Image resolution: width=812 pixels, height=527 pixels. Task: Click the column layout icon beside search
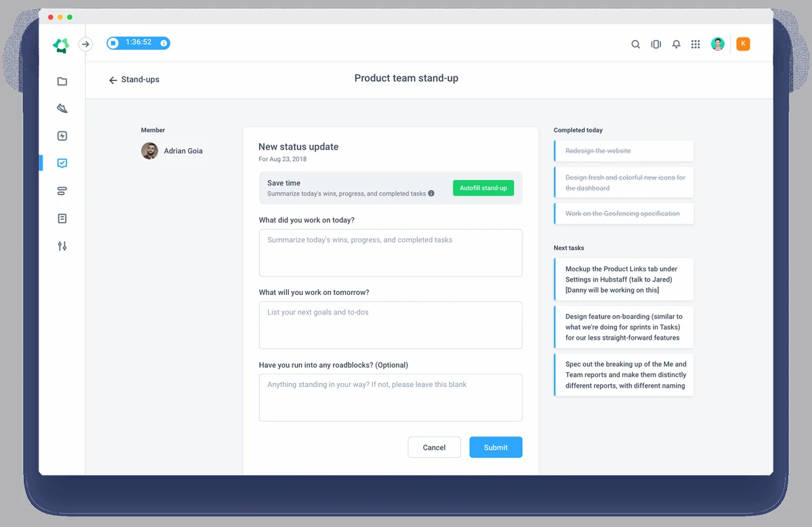click(656, 45)
